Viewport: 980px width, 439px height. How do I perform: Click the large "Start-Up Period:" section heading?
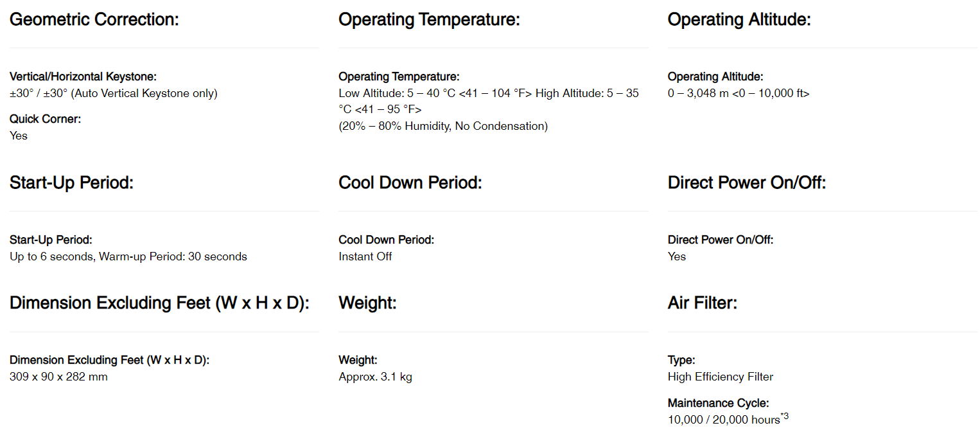tap(71, 183)
